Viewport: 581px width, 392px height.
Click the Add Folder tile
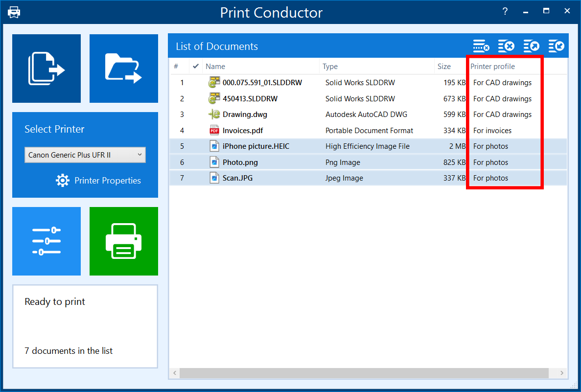[123, 69]
